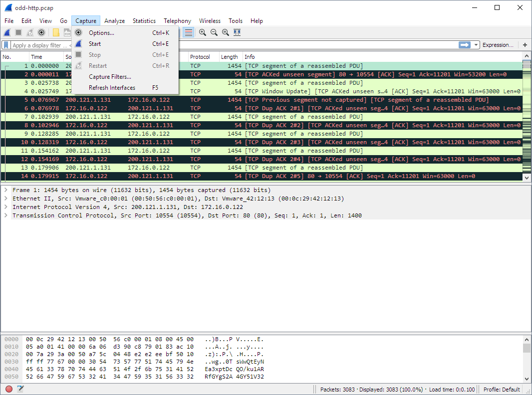The height and width of the screenshot is (395, 532).
Task: Click the Expression button
Action: coord(498,44)
